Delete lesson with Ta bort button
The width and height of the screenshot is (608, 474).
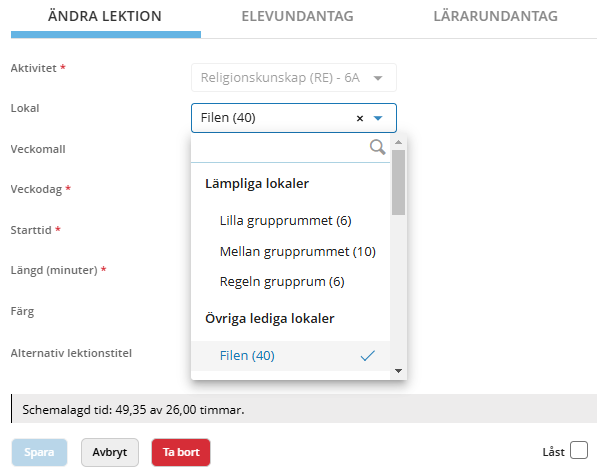(181, 452)
